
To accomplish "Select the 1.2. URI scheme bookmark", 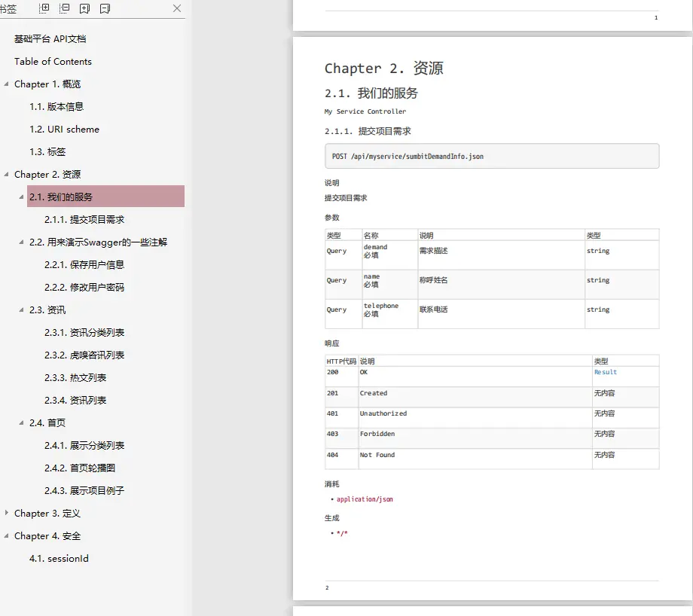I will click(65, 129).
